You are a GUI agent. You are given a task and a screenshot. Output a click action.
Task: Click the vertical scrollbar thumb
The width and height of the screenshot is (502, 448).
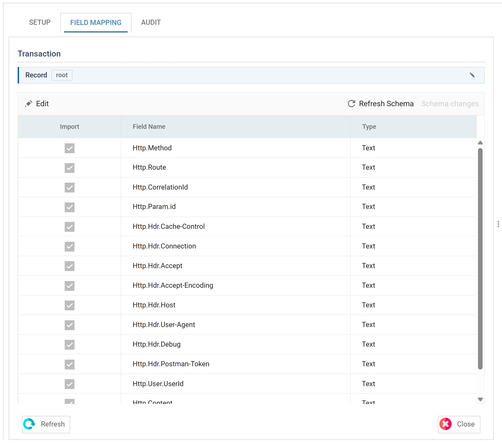[480, 259]
